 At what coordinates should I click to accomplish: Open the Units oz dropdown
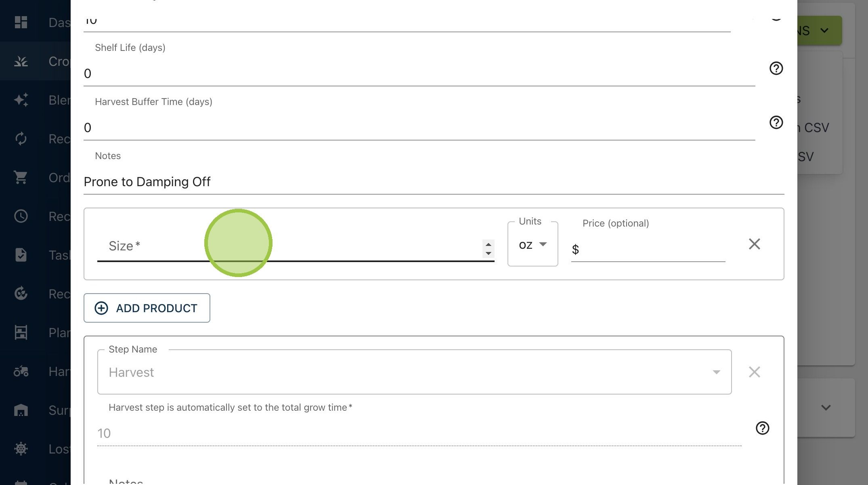tap(533, 244)
